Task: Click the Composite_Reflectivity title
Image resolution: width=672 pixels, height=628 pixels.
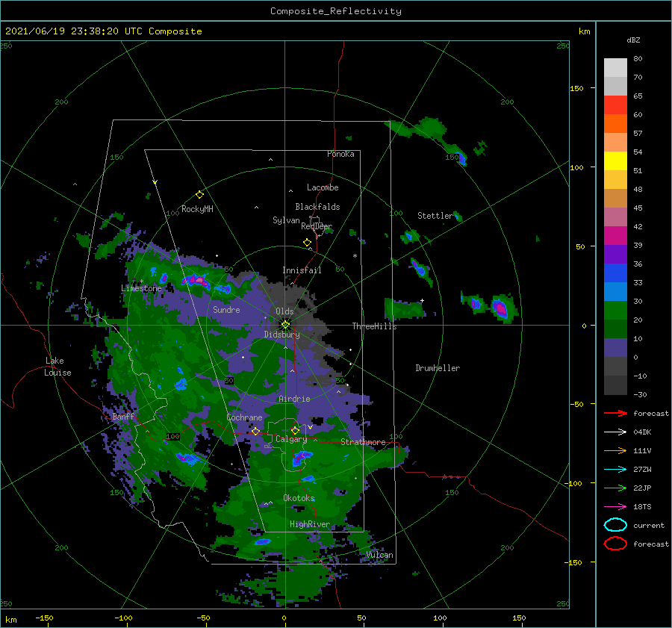Action: (336, 11)
